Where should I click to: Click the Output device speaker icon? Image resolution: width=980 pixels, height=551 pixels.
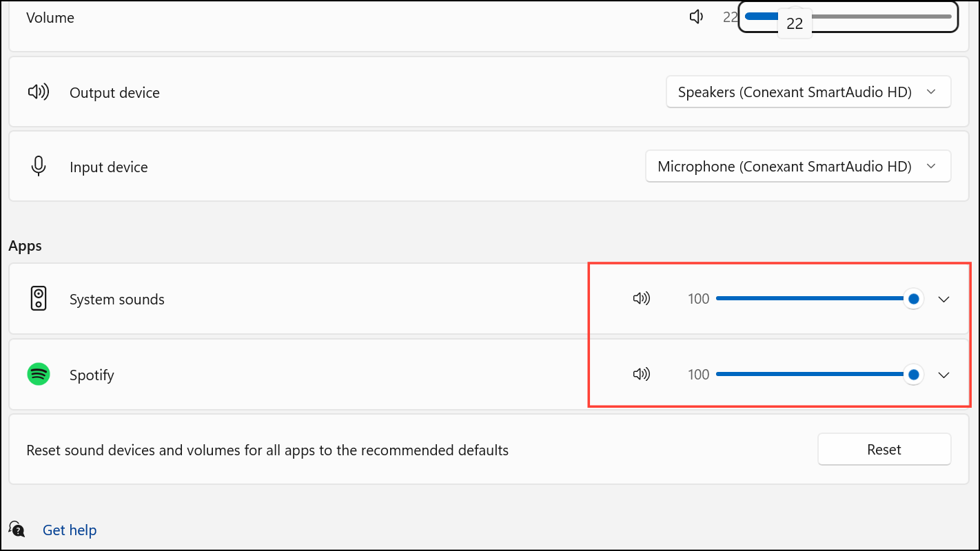(x=39, y=92)
